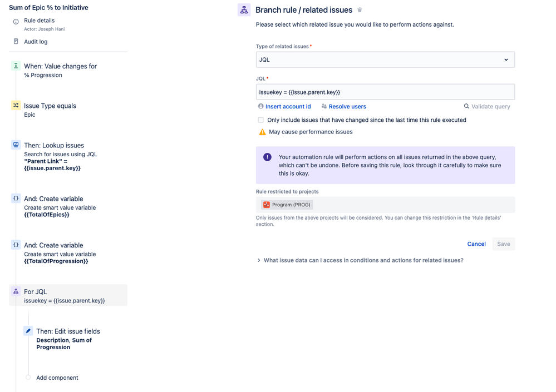Click the Program (PROG) project tag
The height and width of the screenshot is (392, 556).
pos(287,205)
